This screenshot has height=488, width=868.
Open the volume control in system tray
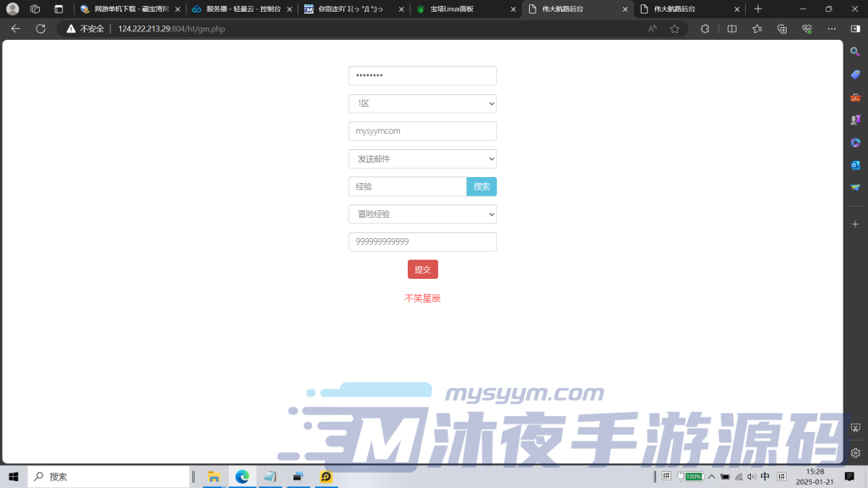coord(751,476)
